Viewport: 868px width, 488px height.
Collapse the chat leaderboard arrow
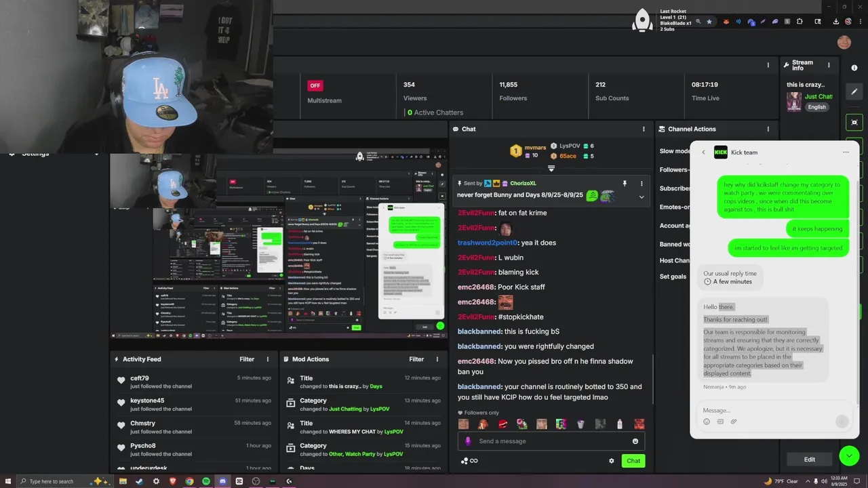[x=551, y=168]
